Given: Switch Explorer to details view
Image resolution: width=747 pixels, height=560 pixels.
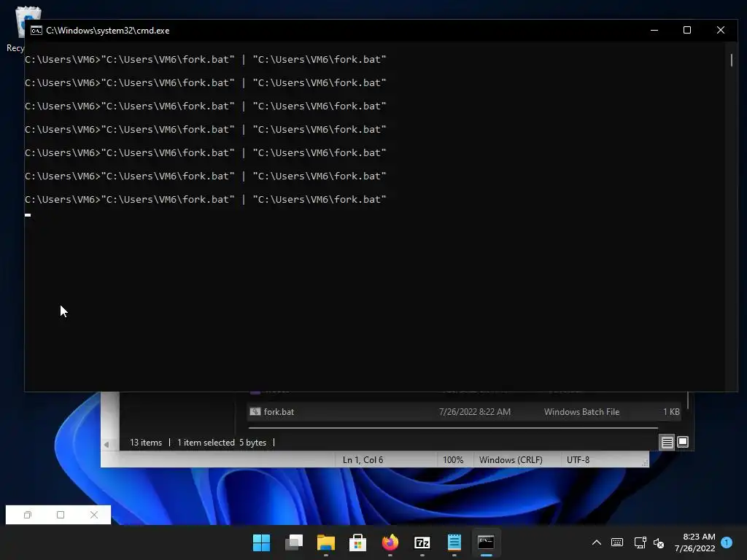Looking at the screenshot, I should coord(667,443).
